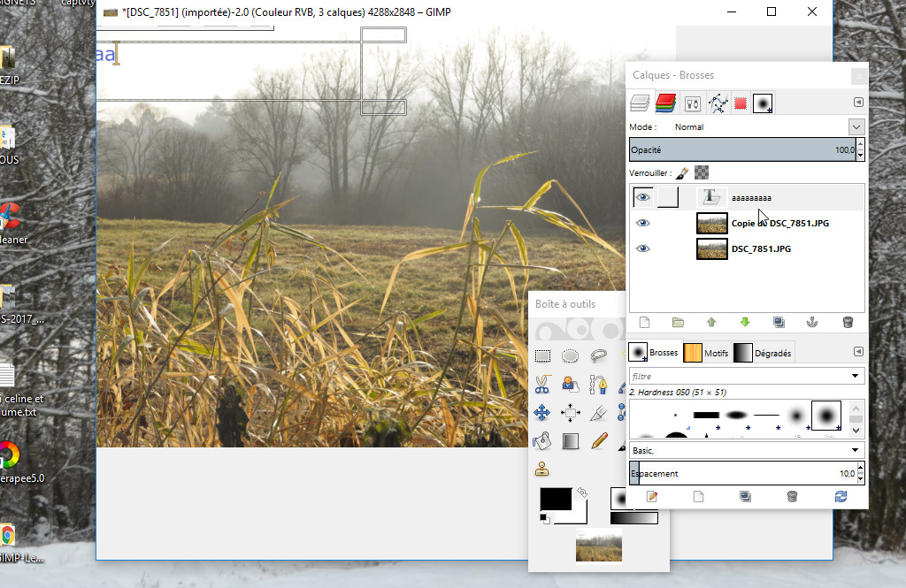Image resolution: width=906 pixels, height=588 pixels.
Task: Decrease Espacement with the down arrow
Action: pyautogui.click(x=860, y=479)
